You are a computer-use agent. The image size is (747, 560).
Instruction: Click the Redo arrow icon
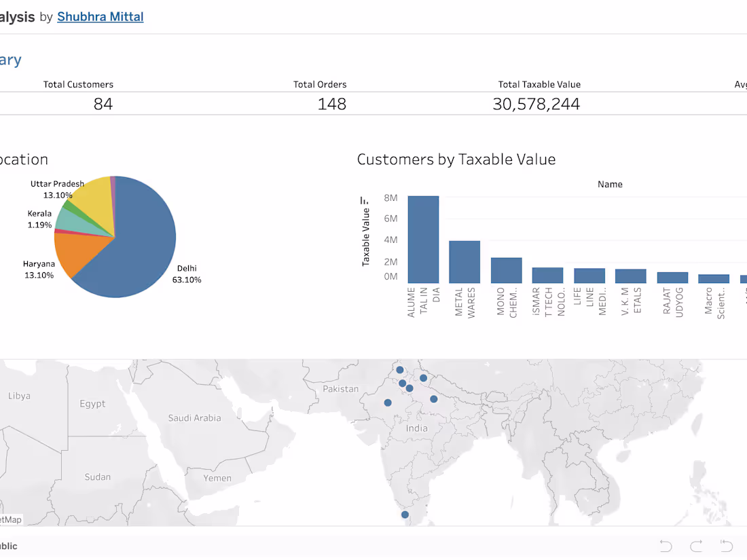[x=696, y=546]
